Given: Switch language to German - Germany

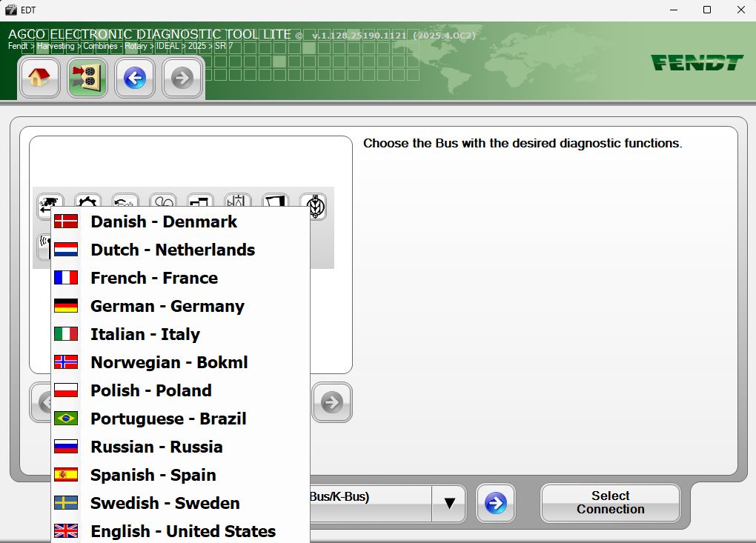Looking at the screenshot, I should [x=167, y=306].
